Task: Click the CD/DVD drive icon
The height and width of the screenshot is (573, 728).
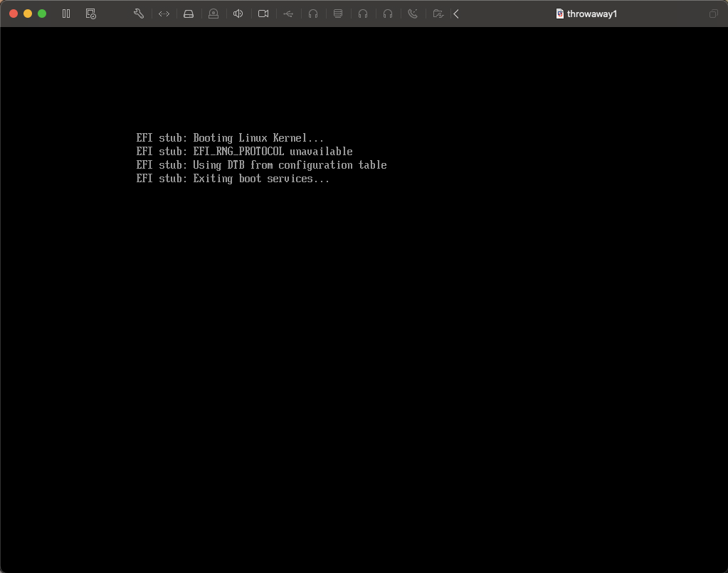Action: tap(213, 14)
